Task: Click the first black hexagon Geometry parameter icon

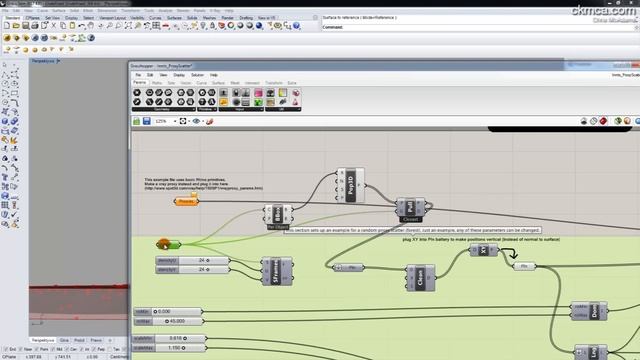Action: [x=137, y=93]
